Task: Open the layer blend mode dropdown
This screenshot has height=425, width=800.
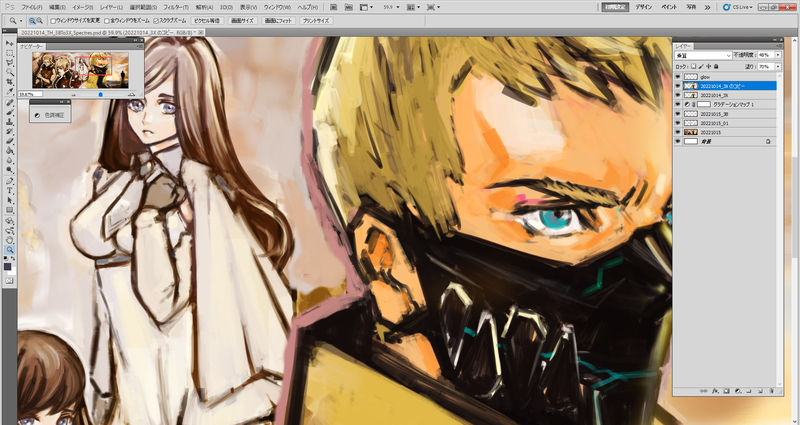Action: [x=704, y=55]
